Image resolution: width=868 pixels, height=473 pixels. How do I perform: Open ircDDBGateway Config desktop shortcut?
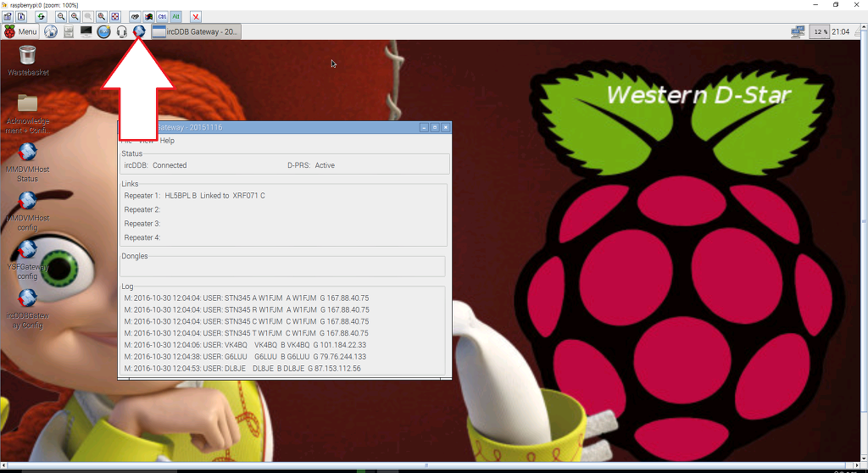coord(28,309)
